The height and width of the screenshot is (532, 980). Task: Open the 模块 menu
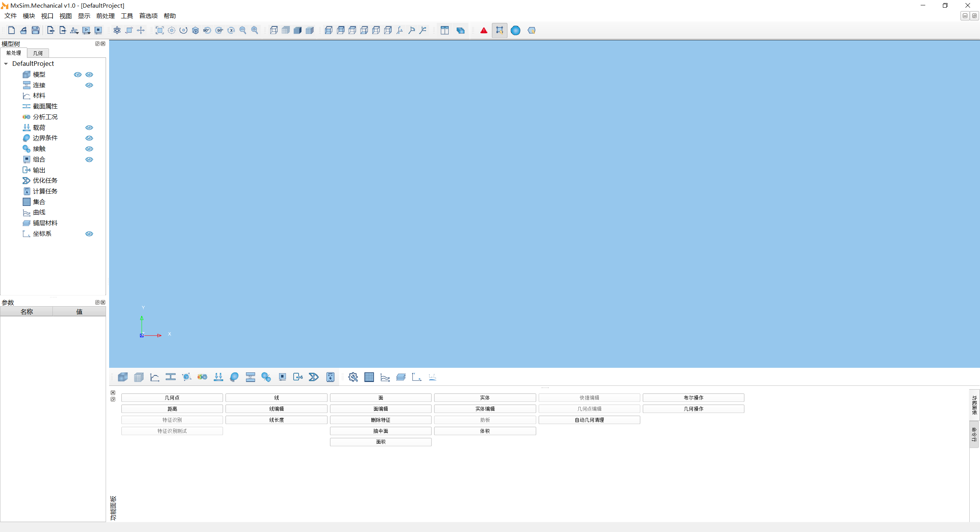coord(29,16)
